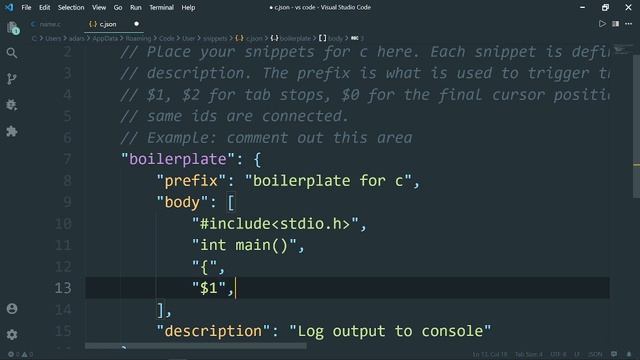Click the Roaming breadcrumb segment
The image size is (640, 360).
(x=138, y=38)
